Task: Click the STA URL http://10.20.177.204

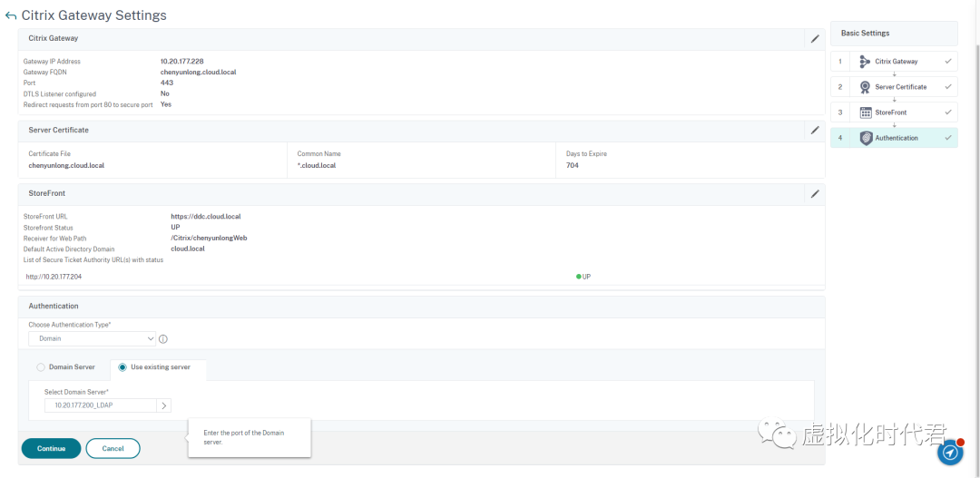Action: [54, 276]
